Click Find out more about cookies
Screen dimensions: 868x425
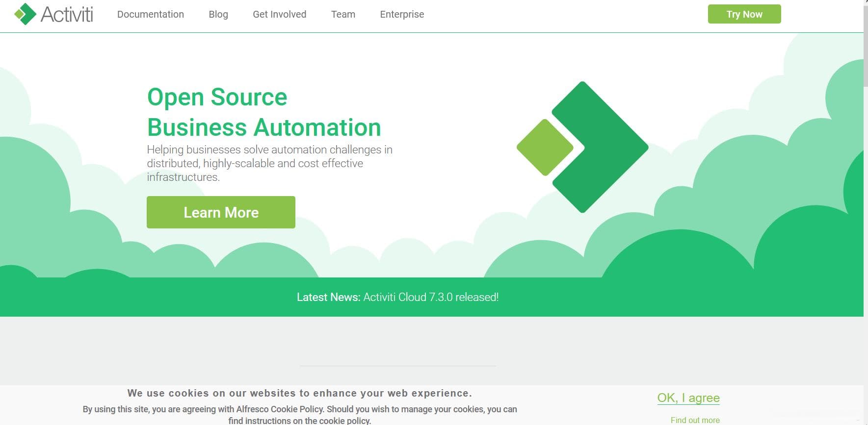click(x=695, y=420)
